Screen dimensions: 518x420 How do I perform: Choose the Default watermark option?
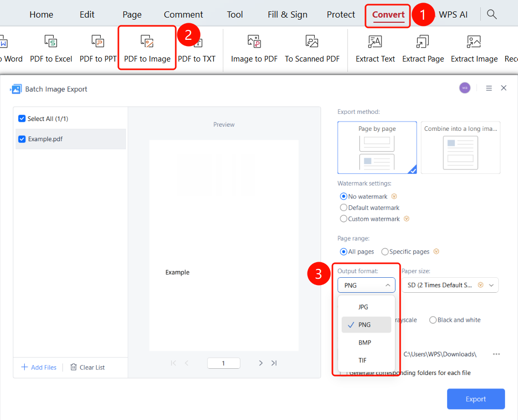click(344, 207)
